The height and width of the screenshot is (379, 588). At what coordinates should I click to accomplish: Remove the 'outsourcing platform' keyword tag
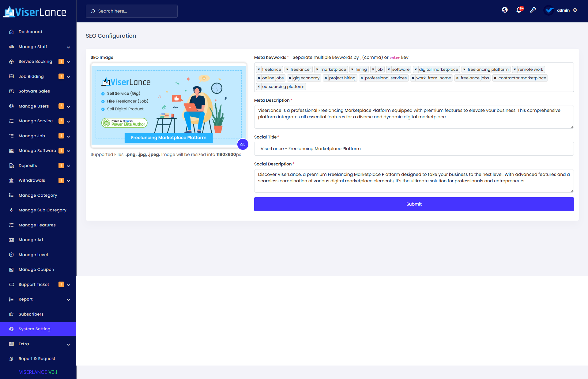pyautogui.click(x=259, y=87)
